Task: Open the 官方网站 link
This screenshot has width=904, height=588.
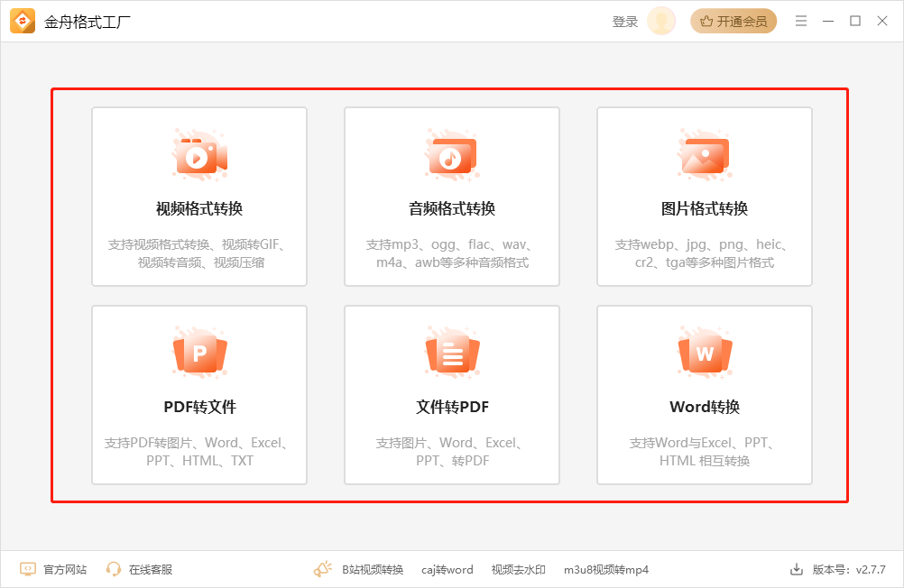Action: (65, 570)
